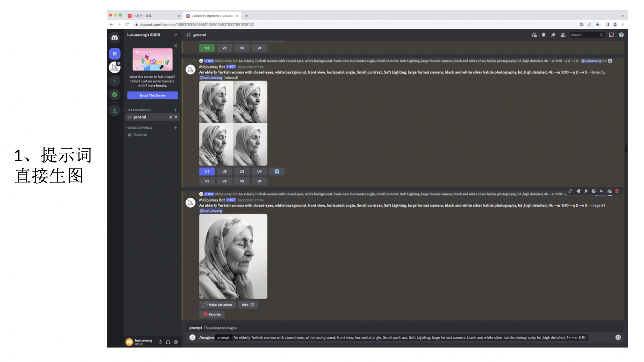This screenshot has width=644, height=362.
Task: Click the green V1 button
Action: pos(207,48)
